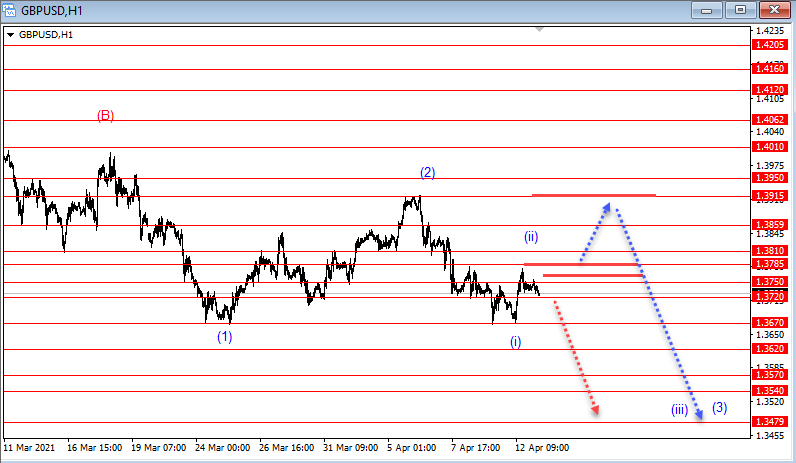Screen dimensions: 796x463
Task: Click the blue (ii) wave label
Action: click(x=531, y=237)
